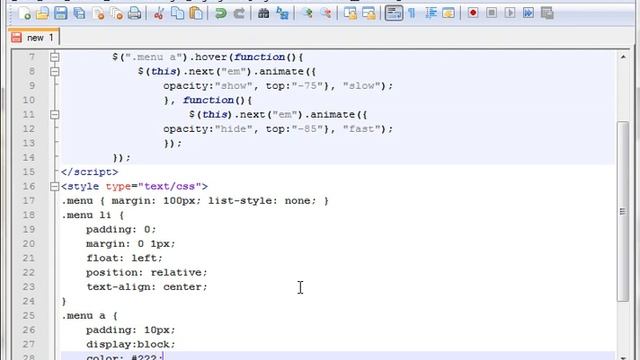The width and height of the screenshot is (640, 360).
Task: Zoom out on the editor text
Action: point(326,13)
